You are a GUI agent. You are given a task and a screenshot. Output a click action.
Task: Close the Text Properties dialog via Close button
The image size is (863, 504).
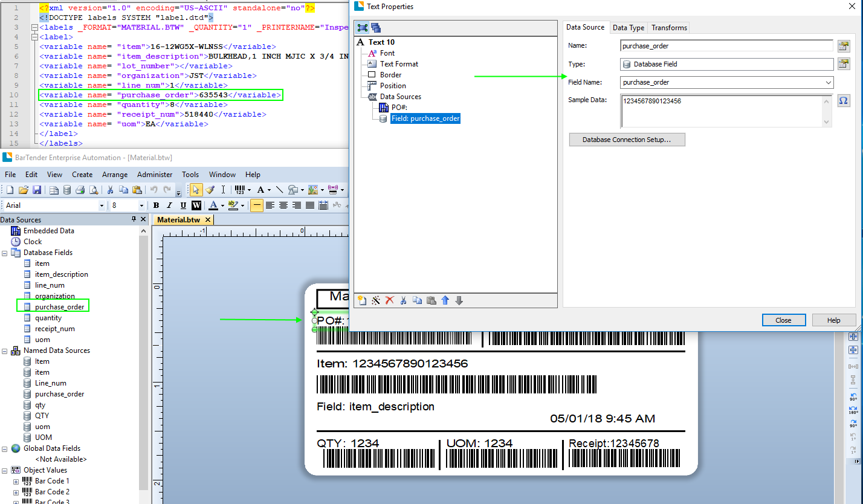[783, 320]
